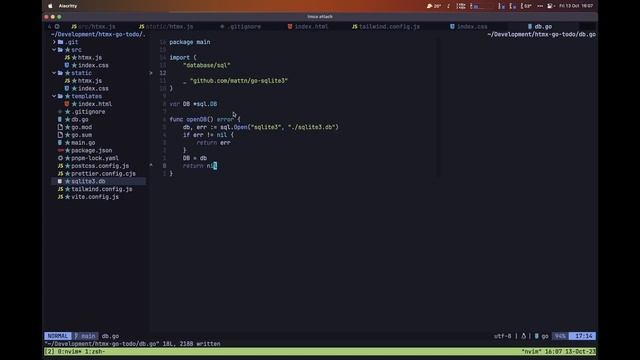Click the 'return err' code line
Viewport: 640px width, 360px height.
coord(213,143)
